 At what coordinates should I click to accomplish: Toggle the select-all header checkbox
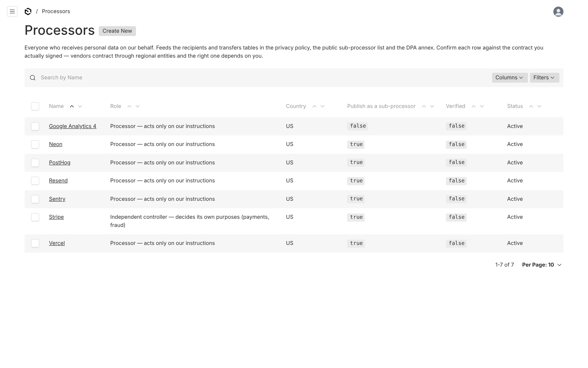pos(35,106)
